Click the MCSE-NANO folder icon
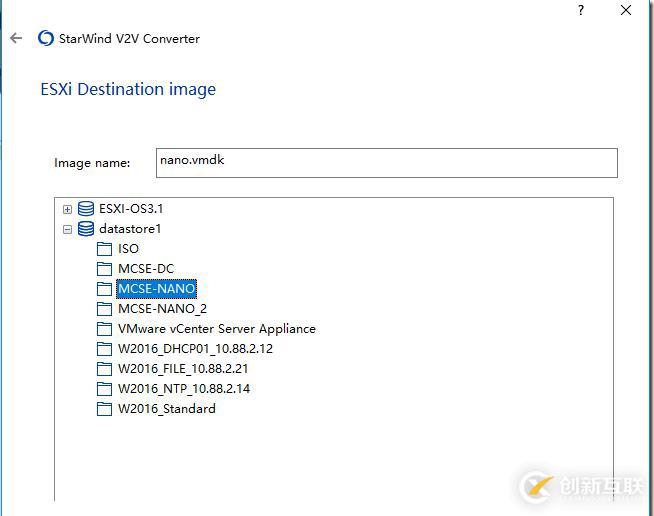 click(x=104, y=289)
